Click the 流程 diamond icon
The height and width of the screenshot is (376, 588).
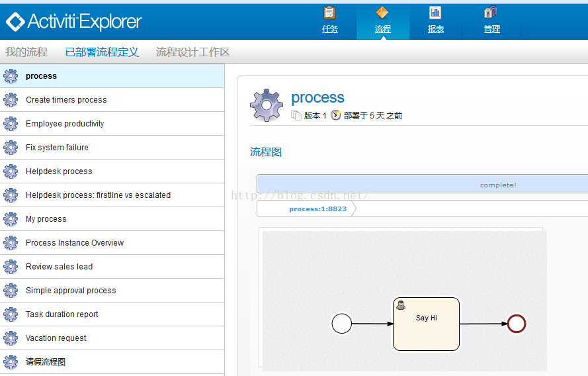(382, 13)
